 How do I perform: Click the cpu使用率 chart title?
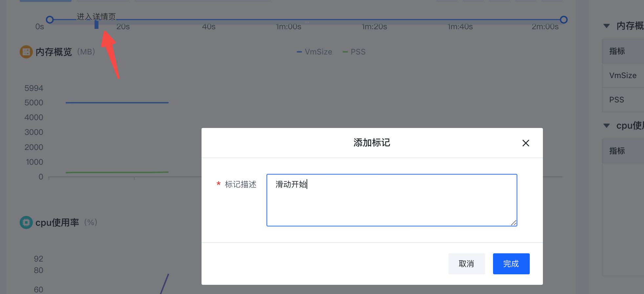click(x=57, y=222)
